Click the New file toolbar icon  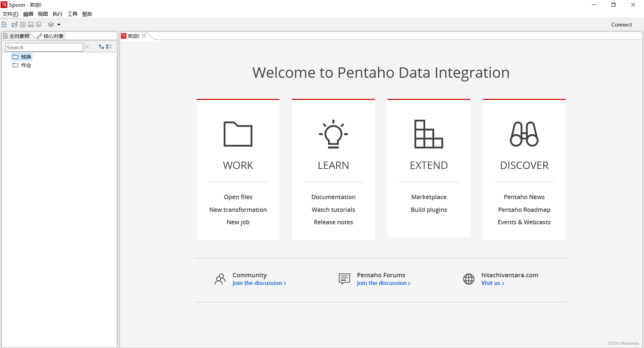(4, 24)
